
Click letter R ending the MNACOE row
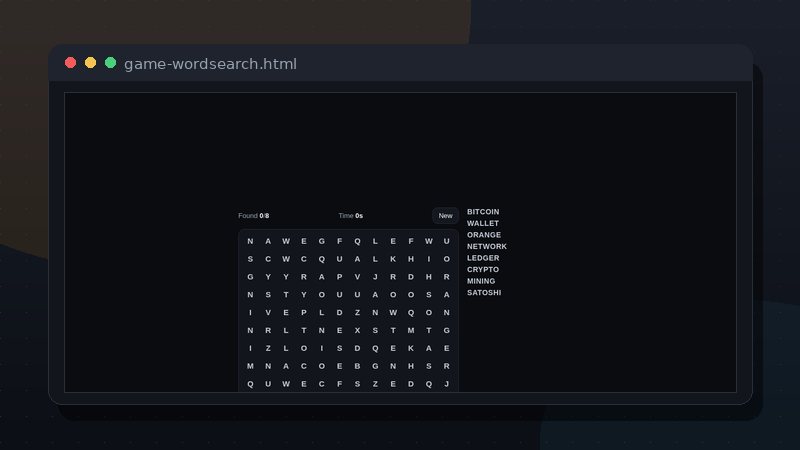(x=446, y=366)
